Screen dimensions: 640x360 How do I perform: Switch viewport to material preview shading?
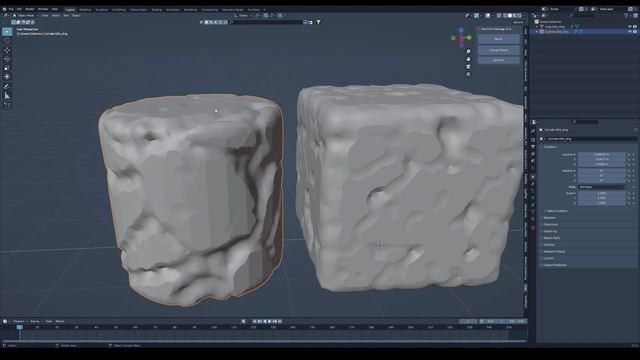pyautogui.click(x=515, y=16)
